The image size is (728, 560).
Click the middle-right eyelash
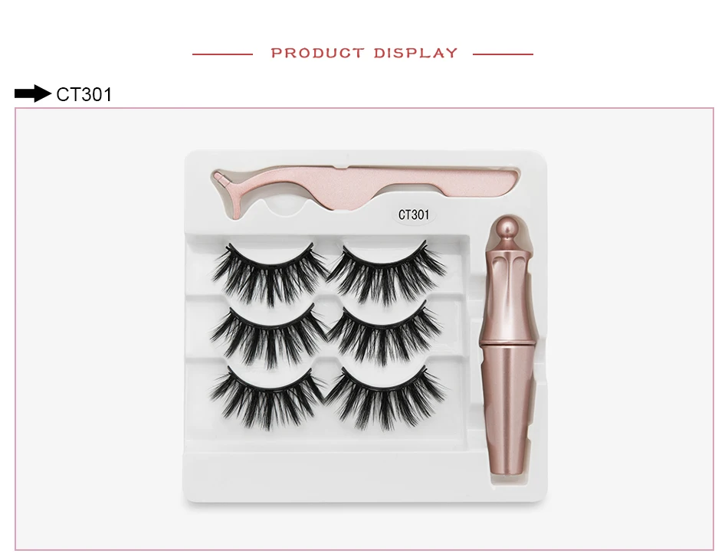[386, 334]
